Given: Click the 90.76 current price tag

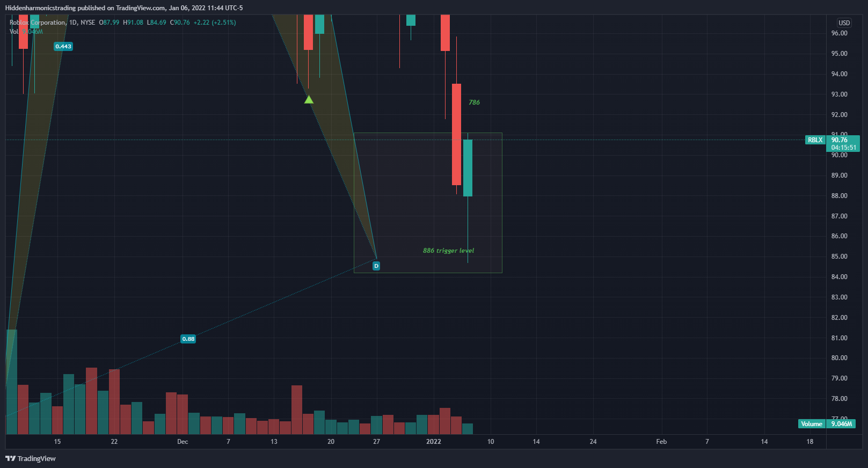Looking at the screenshot, I should pos(843,143).
